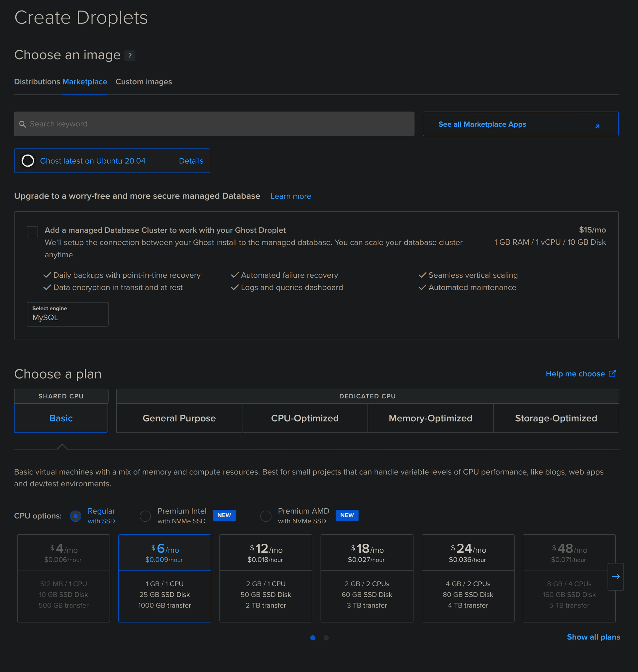Click 'Automated maintenance' text
Screen dimensions: 638x672
click(472, 287)
